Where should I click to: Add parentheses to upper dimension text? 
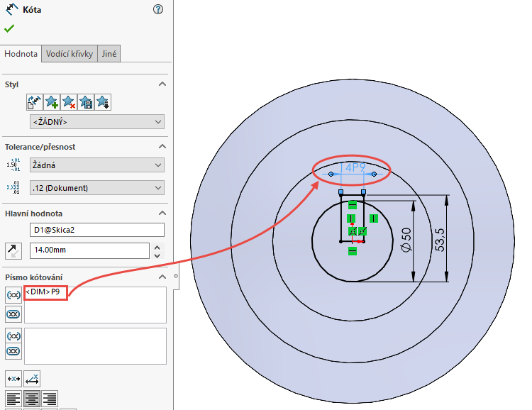coord(13,295)
